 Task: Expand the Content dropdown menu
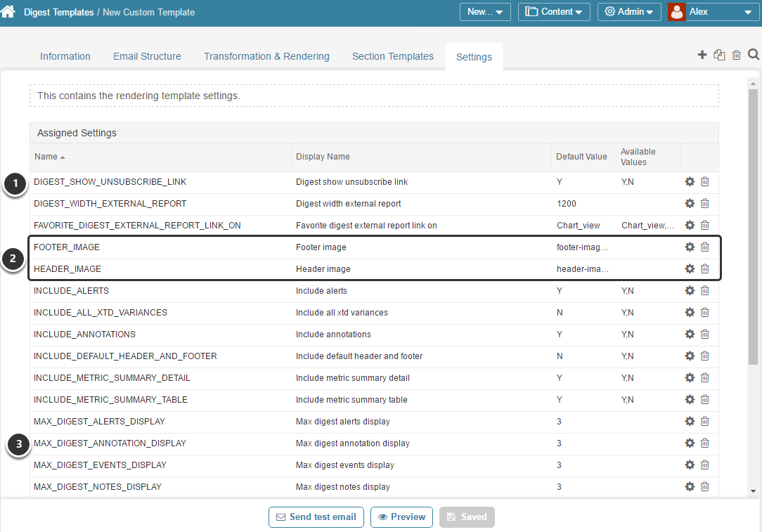(x=554, y=12)
